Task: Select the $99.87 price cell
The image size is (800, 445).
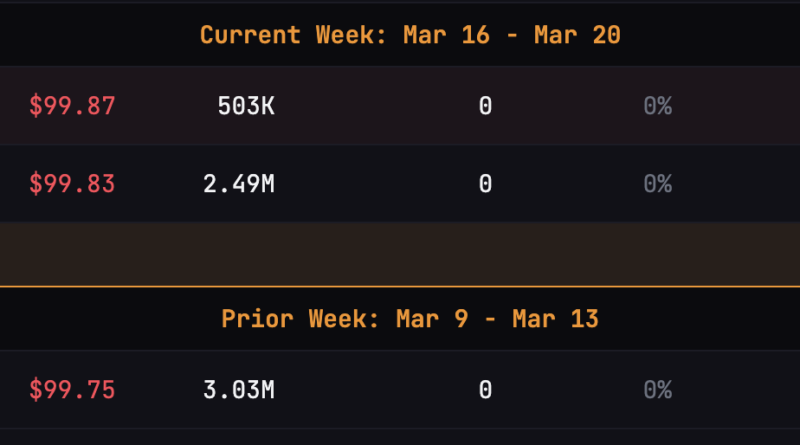Action: coord(72,106)
